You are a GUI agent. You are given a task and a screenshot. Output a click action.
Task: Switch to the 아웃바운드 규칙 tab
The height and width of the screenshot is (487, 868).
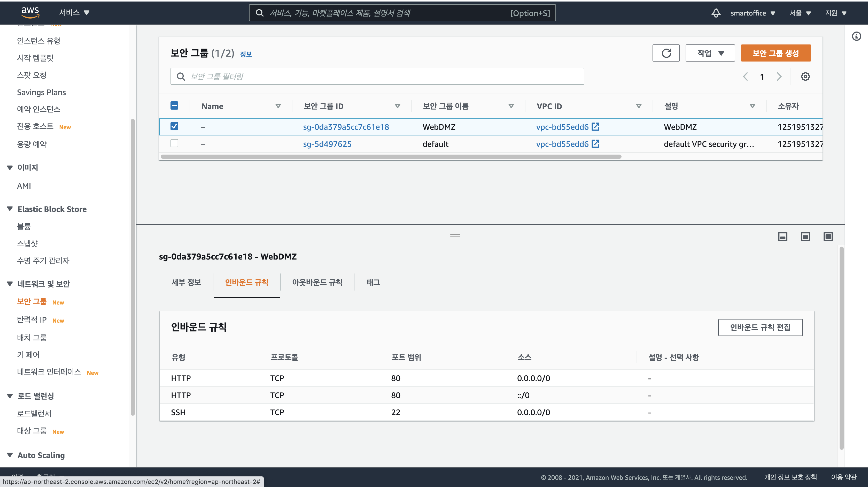pyautogui.click(x=317, y=282)
